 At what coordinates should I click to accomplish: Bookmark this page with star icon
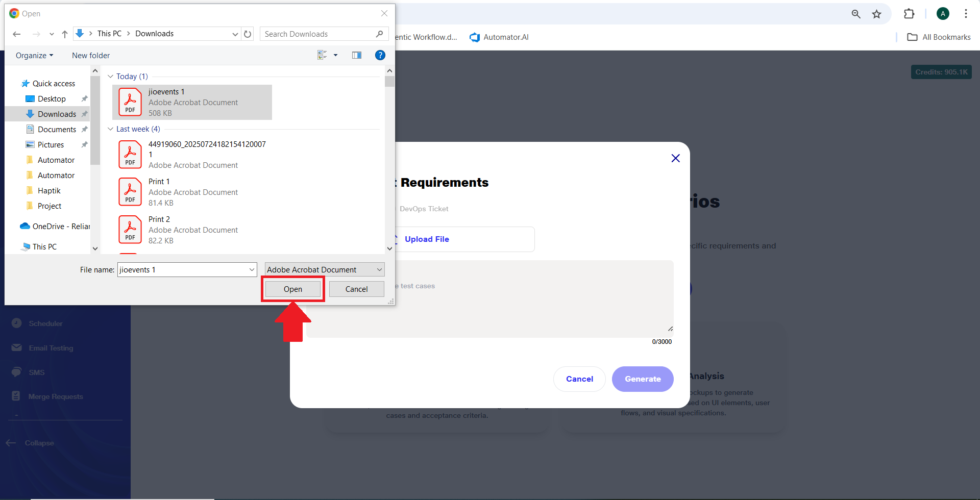pos(876,14)
